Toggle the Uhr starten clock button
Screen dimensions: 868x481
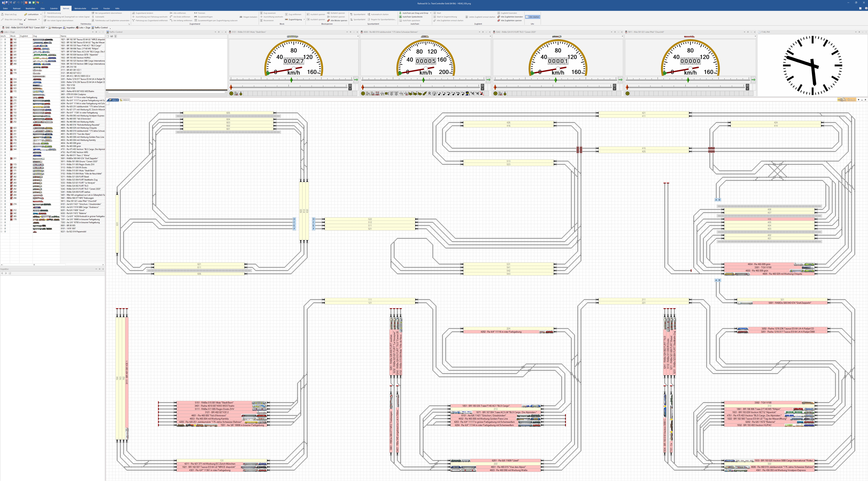[x=533, y=17]
